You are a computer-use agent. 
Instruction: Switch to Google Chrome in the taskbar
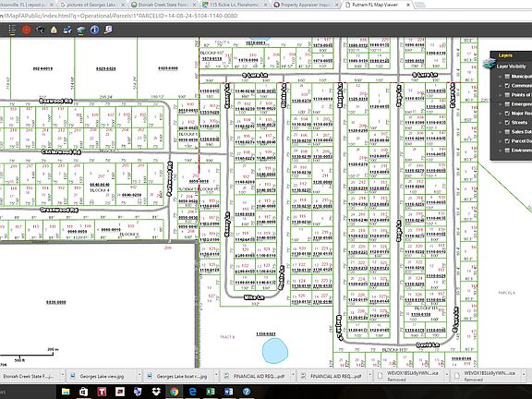(174, 392)
